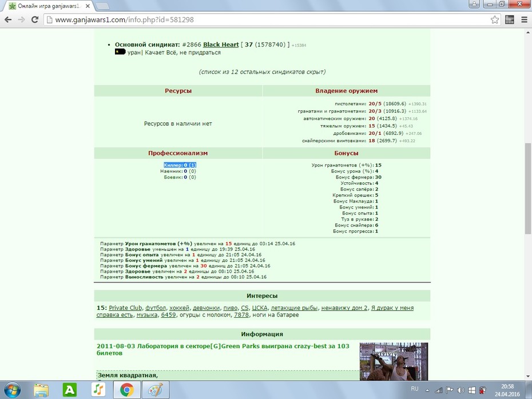Open the Black Heart syndicate link
Viewport: 532px width, 399px height.
point(221,45)
